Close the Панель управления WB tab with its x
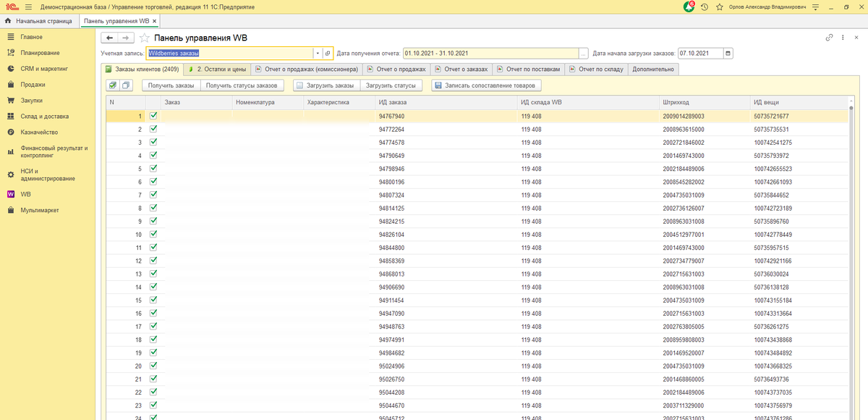 tap(154, 21)
